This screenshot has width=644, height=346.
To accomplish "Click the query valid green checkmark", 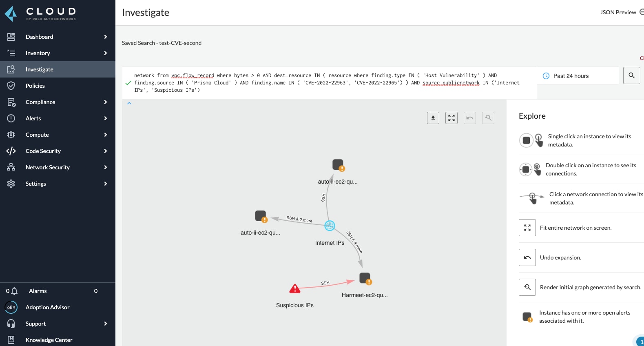I will pos(128,83).
